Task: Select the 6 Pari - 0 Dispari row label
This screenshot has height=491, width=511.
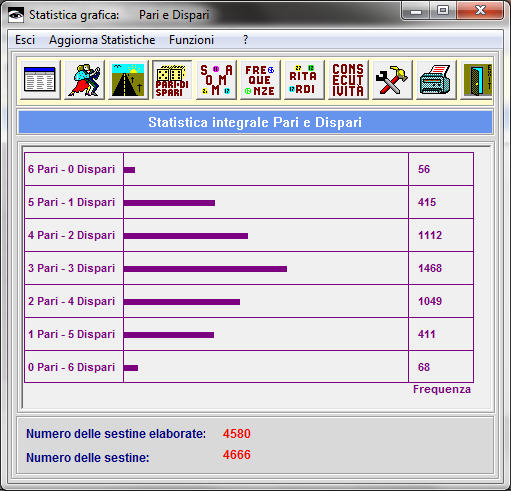Action: [71, 169]
